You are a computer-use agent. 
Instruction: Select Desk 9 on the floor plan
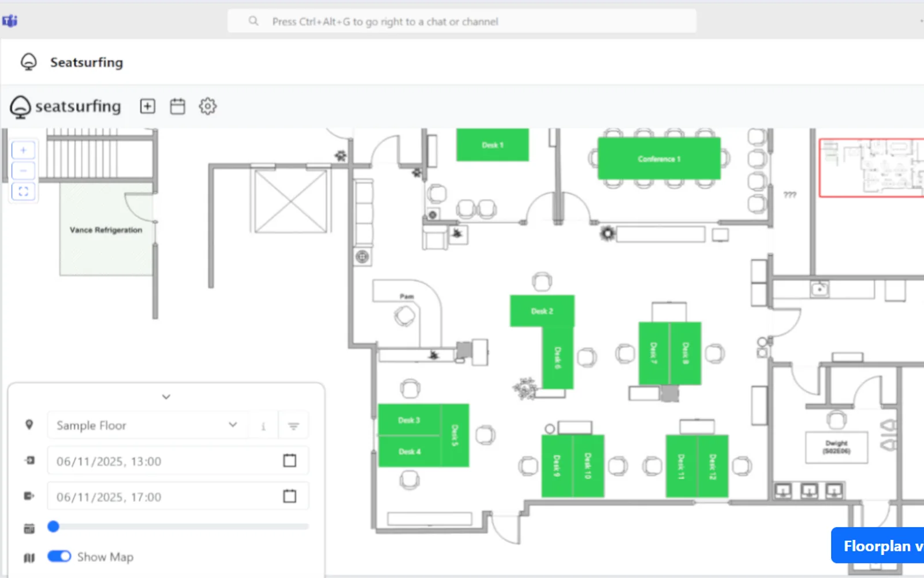pos(557,466)
